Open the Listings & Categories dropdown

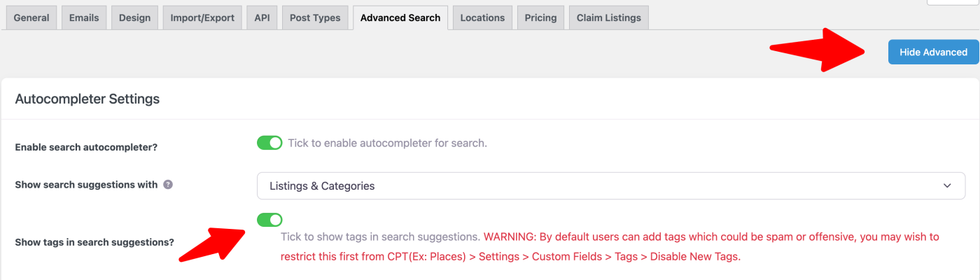coord(611,186)
